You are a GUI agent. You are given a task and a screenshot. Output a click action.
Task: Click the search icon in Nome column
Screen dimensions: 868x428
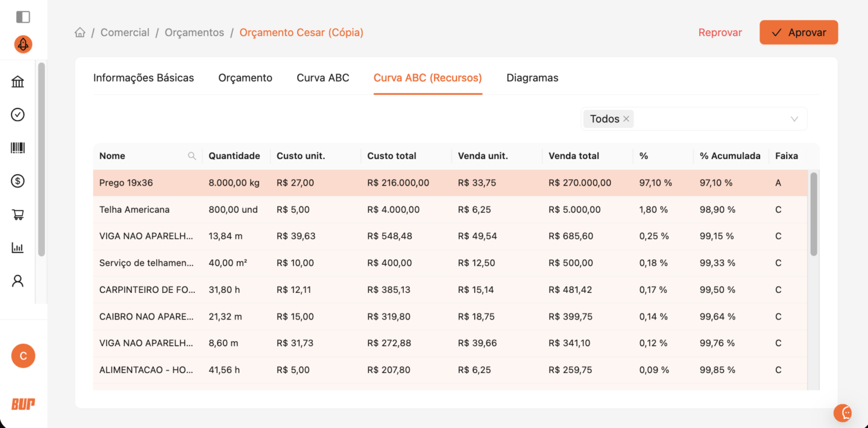click(x=192, y=156)
